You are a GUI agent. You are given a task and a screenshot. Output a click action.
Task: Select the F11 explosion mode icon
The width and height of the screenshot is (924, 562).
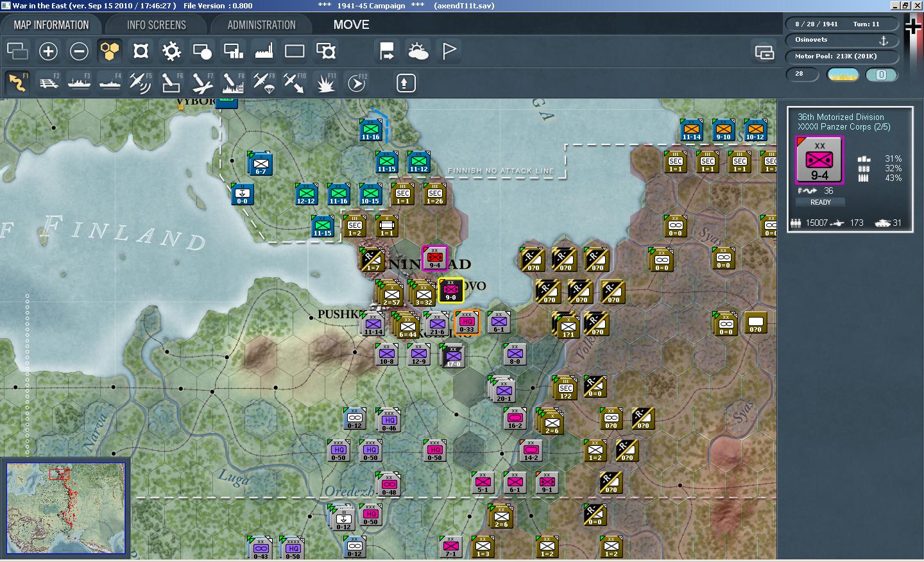tap(325, 83)
